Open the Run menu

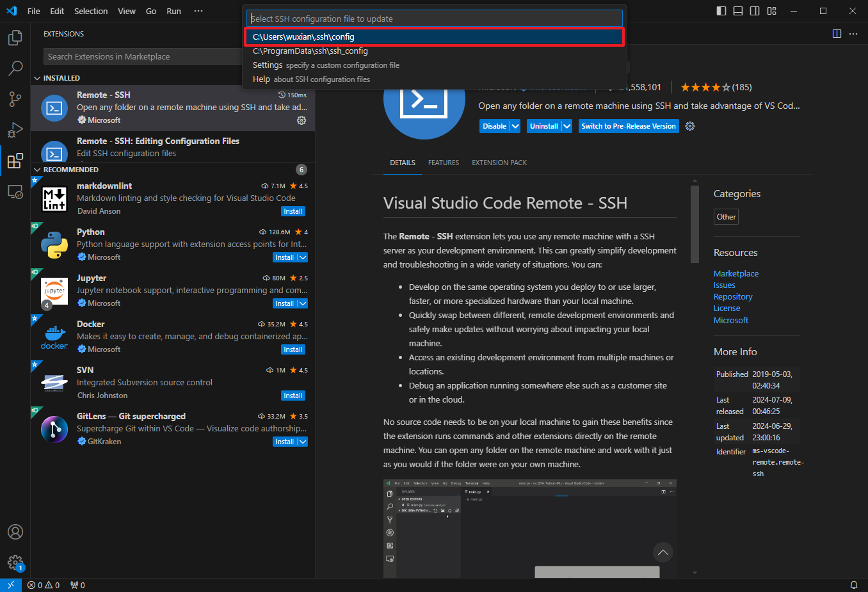[x=173, y=11]
